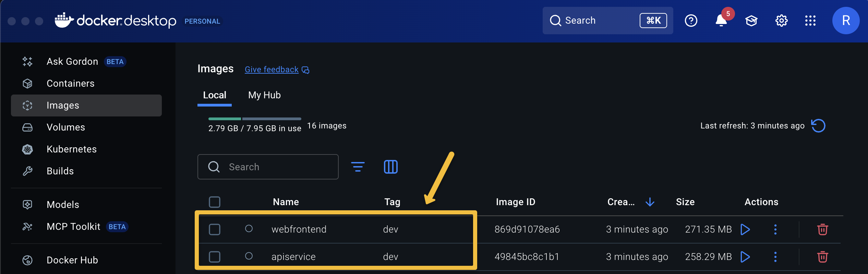
Task: Open more actions menu for webfrontend
Action: [x=775, y=229]
